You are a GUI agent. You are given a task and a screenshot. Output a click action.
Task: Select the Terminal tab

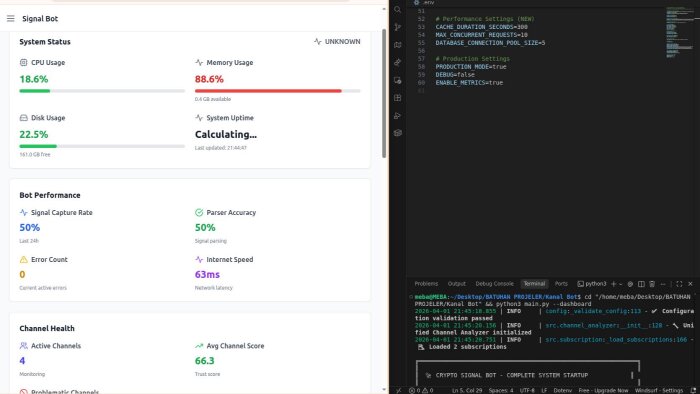click(x=534, y=284)
